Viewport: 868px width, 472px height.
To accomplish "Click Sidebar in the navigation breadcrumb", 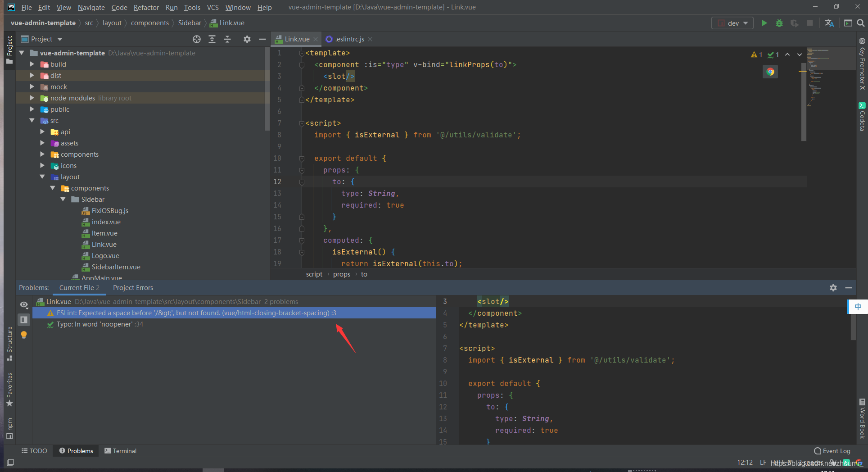I will (190, 23).
